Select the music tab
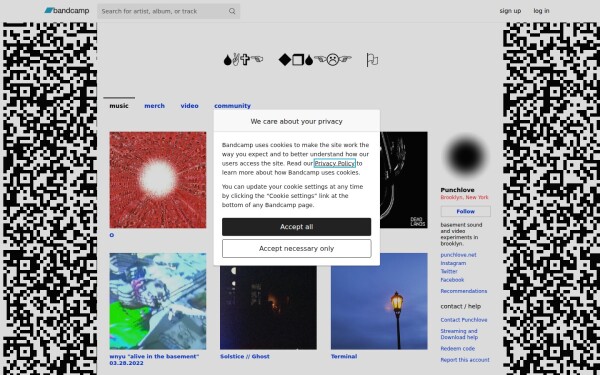This screenshot has width=600, height=375. (119, 106)
